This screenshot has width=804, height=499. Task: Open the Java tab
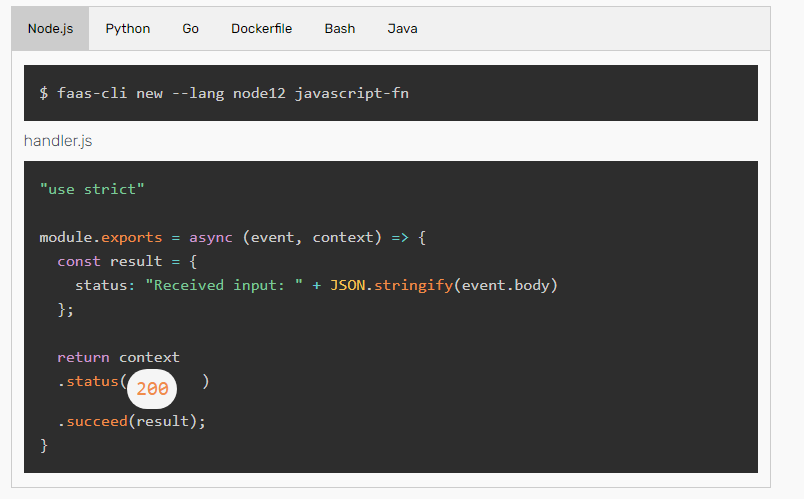click(402, 29)
